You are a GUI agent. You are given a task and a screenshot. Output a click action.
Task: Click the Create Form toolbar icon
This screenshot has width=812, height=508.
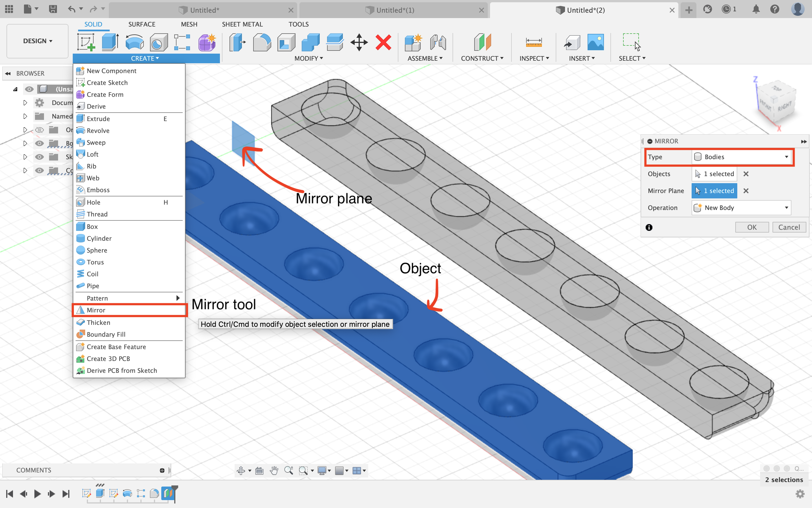pos(207,43)
